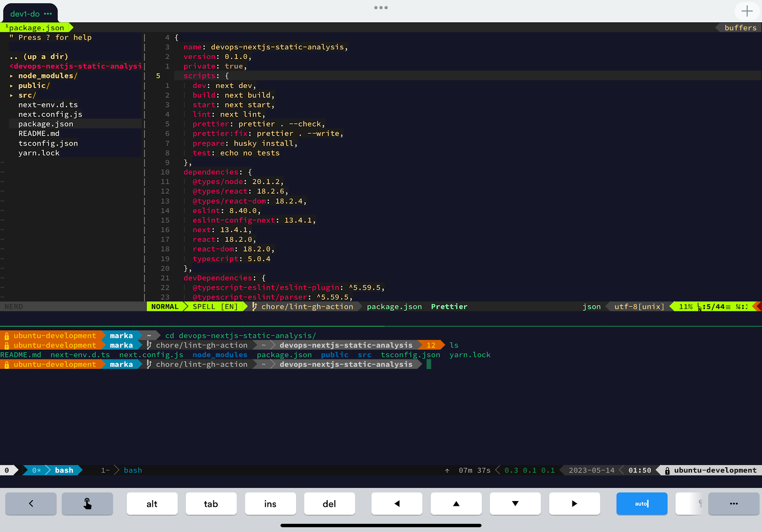Image resolution: width=762 pixels, height=532 pixels.
Task: Go up a directory in NERDTree
Action: 39,57
